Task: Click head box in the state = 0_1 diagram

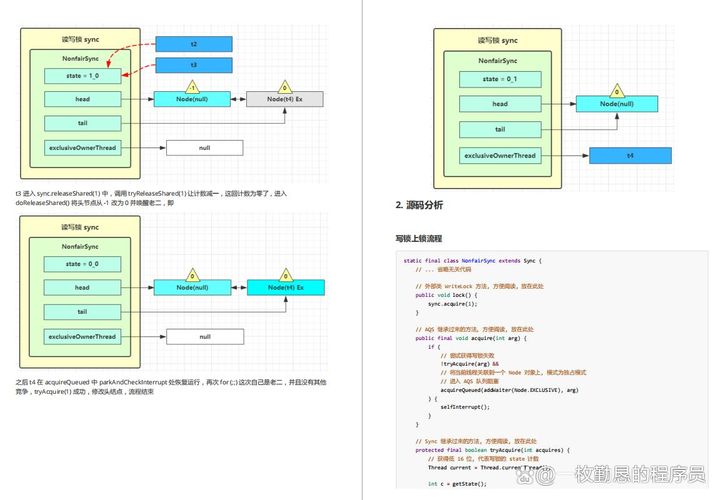Action: [500, 104]
